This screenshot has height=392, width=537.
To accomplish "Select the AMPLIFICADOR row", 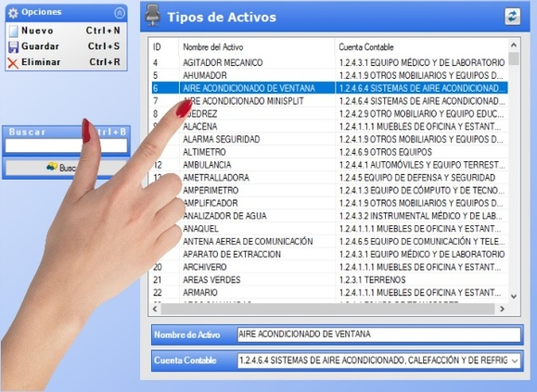I will [x=329, y=203].
